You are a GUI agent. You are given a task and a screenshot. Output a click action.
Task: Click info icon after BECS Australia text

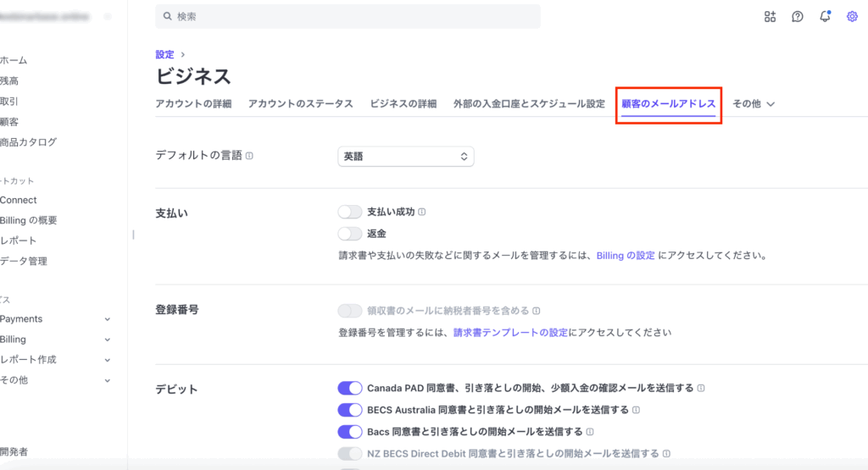click(x=636, y=410)
